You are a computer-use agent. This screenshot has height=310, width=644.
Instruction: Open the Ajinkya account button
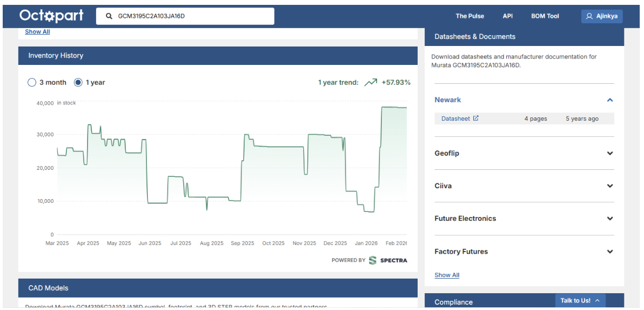pyautogui.click(x=602, y=16)
